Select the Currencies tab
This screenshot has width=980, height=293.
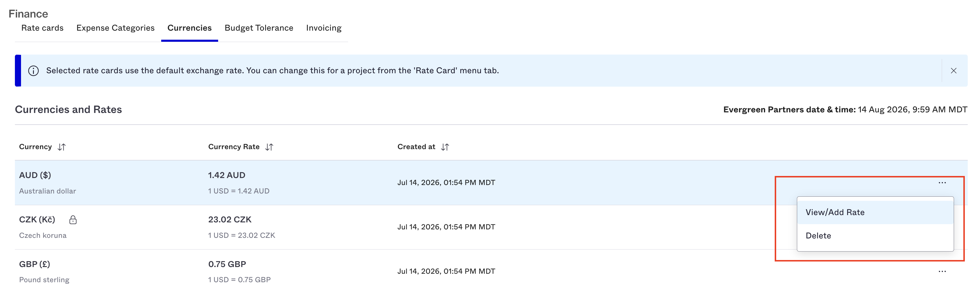190,28
